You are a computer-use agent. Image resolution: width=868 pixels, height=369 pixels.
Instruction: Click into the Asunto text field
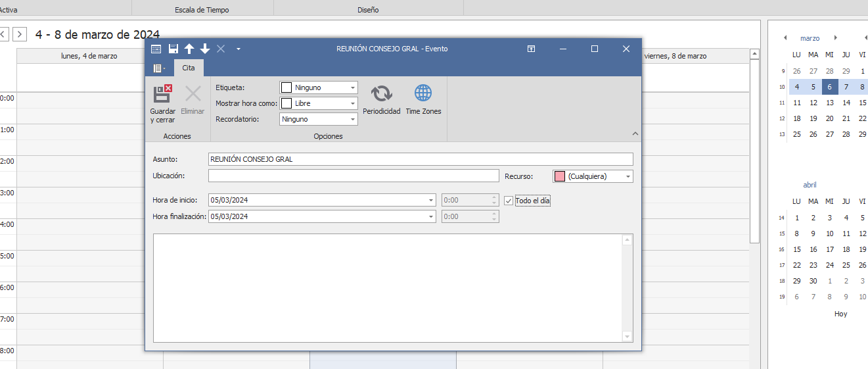(x=421, y=159)
